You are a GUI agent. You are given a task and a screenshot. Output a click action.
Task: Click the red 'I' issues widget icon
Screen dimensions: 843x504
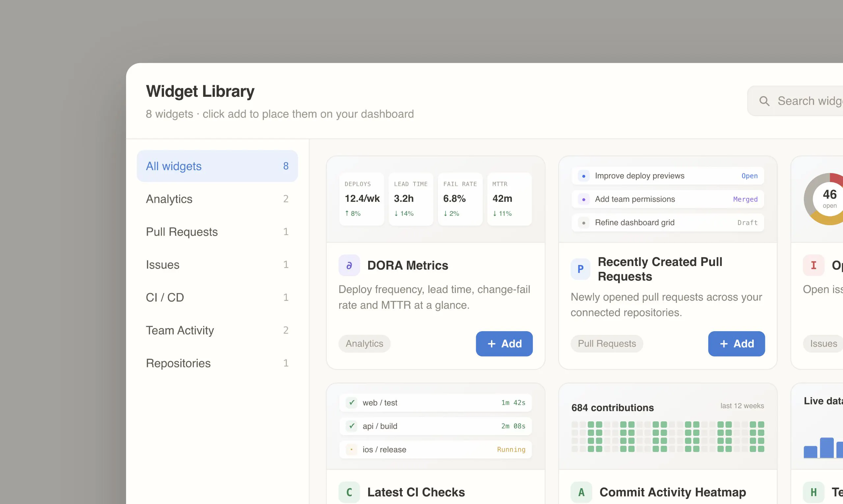point(813,265)
